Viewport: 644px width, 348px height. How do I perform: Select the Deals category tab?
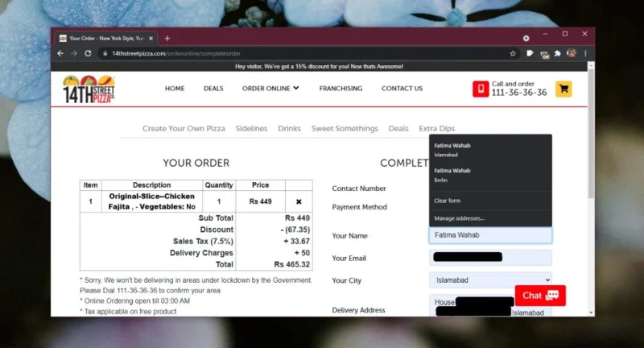(x=398, y=129)
